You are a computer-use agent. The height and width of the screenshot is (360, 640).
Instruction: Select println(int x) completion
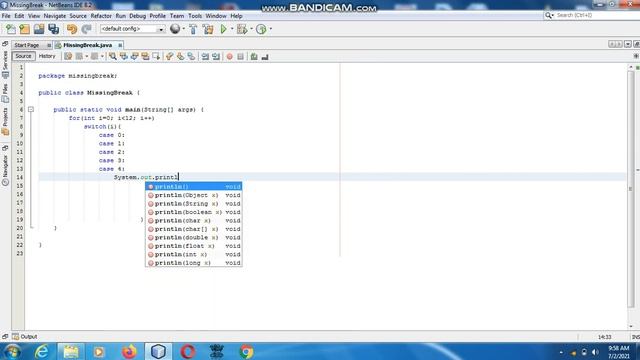[194, 254]
